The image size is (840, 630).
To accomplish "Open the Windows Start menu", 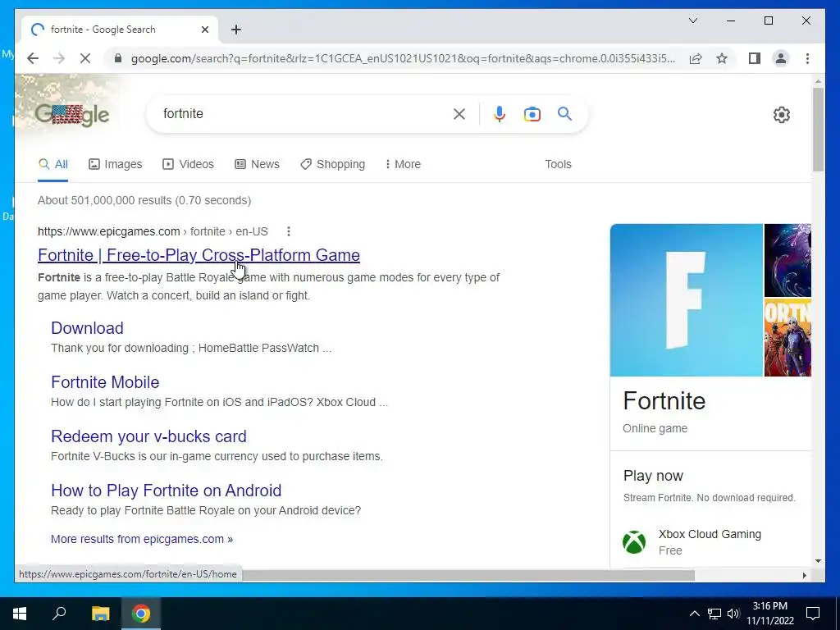I will (20, 614).
